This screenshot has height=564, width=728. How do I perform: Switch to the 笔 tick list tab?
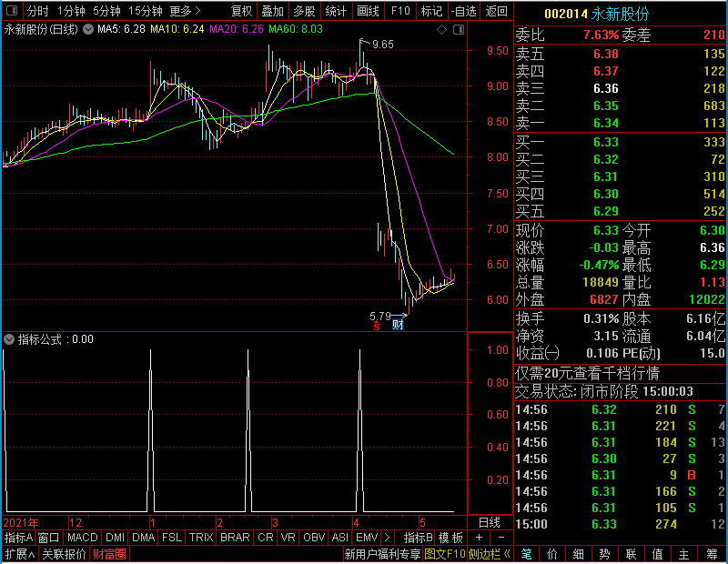click(527, 554)
